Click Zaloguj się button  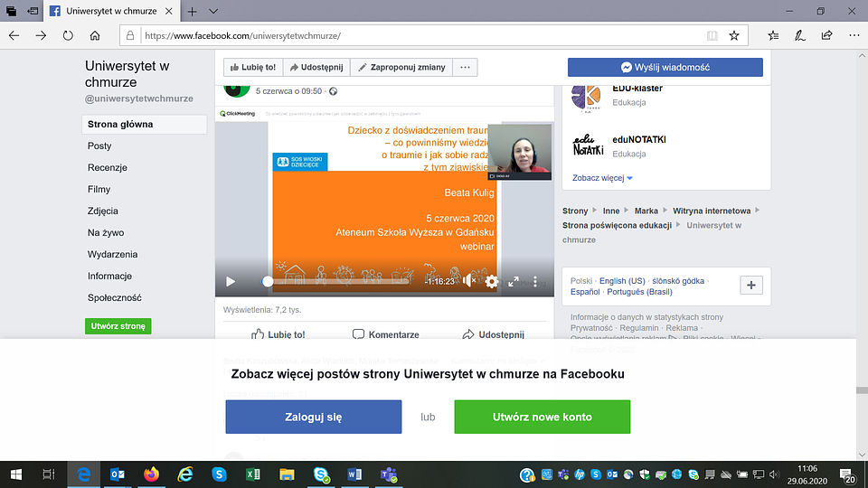pos(314,417)
